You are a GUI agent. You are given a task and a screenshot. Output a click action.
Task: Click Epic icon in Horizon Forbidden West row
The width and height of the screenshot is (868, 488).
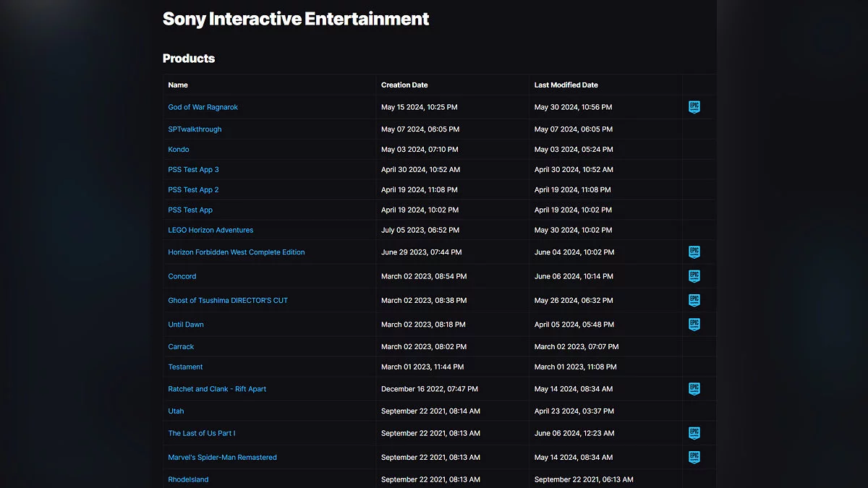coord(694,252)
